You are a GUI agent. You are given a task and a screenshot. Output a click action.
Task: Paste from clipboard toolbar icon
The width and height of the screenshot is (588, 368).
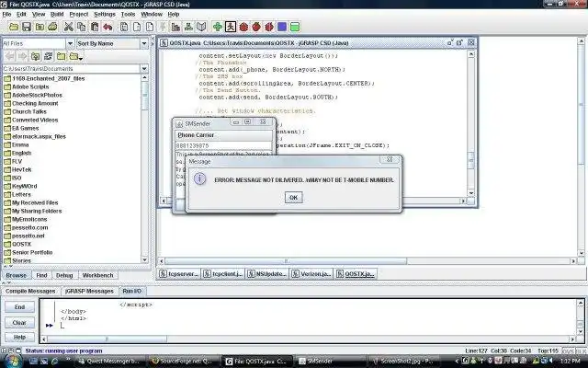tap(95, 27)
